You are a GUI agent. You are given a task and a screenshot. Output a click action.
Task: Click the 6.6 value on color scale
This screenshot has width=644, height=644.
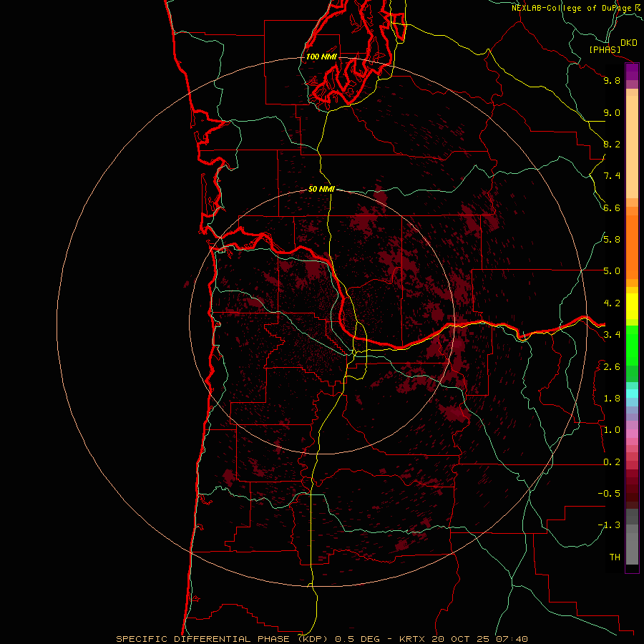pyautogui.click(x=612, y=208)
